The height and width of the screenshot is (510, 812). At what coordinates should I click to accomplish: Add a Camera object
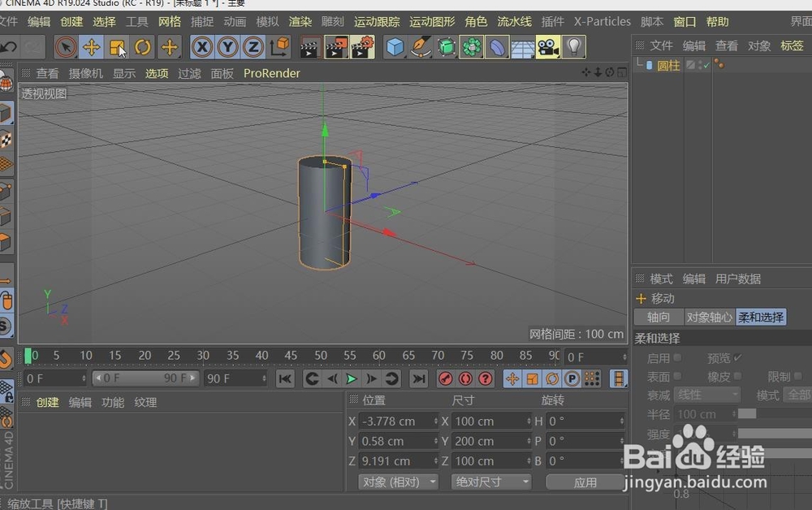pyautogui.click(x=548, y=47)
